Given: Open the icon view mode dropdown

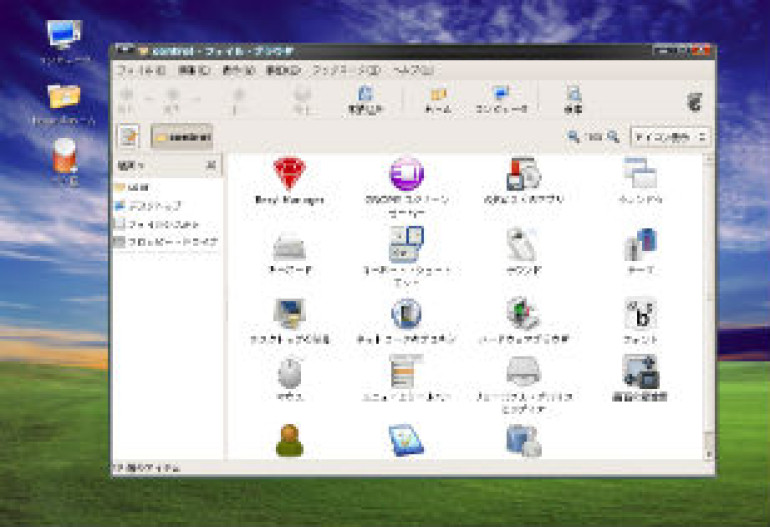Looking at the screenshot, I should [670, 137].
